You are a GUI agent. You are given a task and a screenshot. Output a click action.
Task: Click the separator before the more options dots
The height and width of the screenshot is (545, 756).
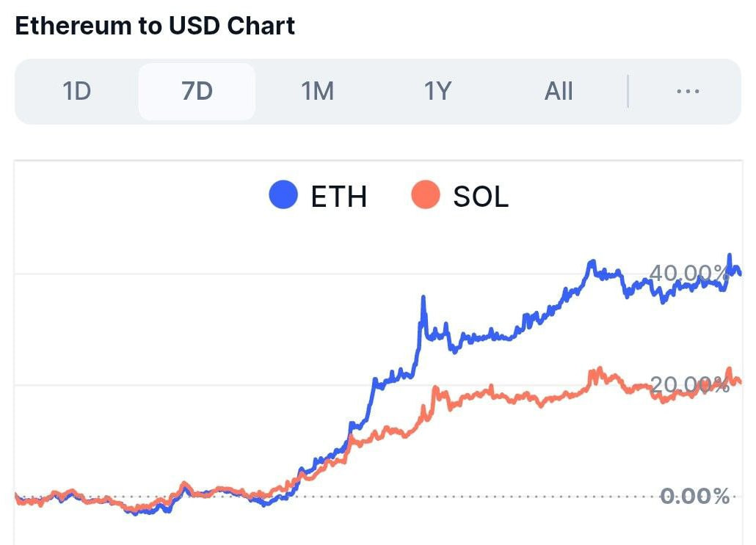pos(628,91)
